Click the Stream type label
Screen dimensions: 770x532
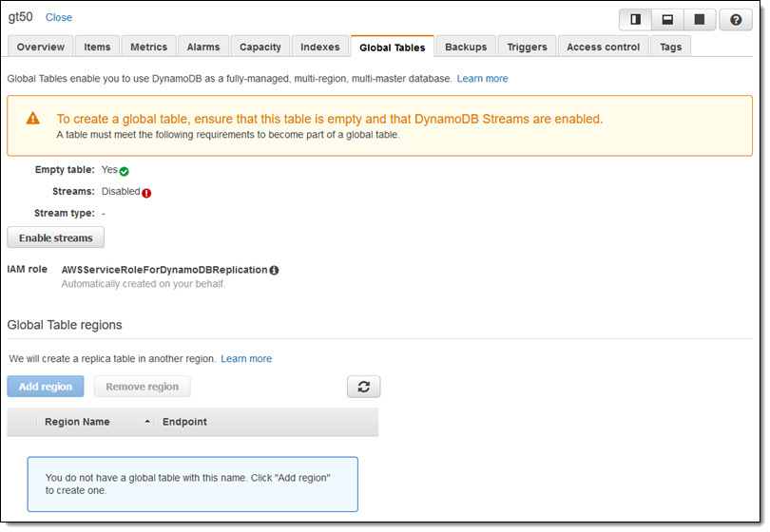[65, 214]
